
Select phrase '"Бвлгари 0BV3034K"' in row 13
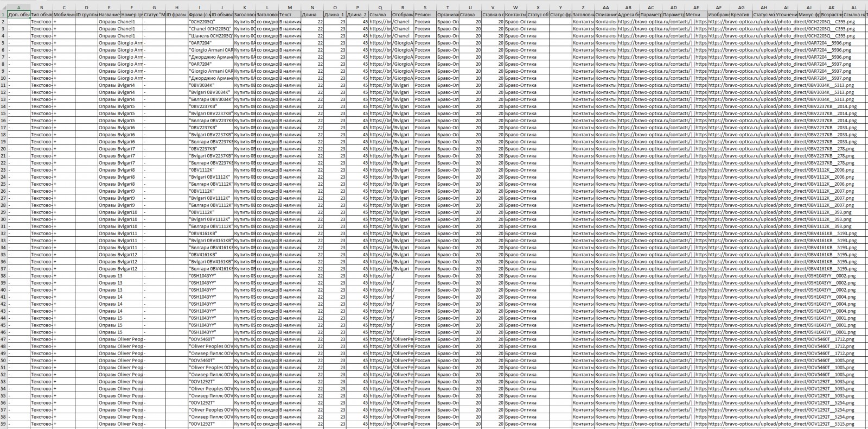click(x=210, y=99)
